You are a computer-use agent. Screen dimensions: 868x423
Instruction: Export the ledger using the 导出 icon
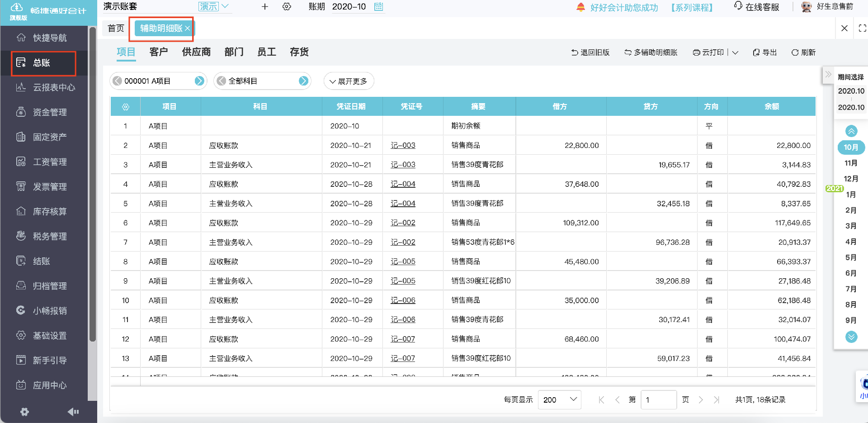tap(764, 52)
